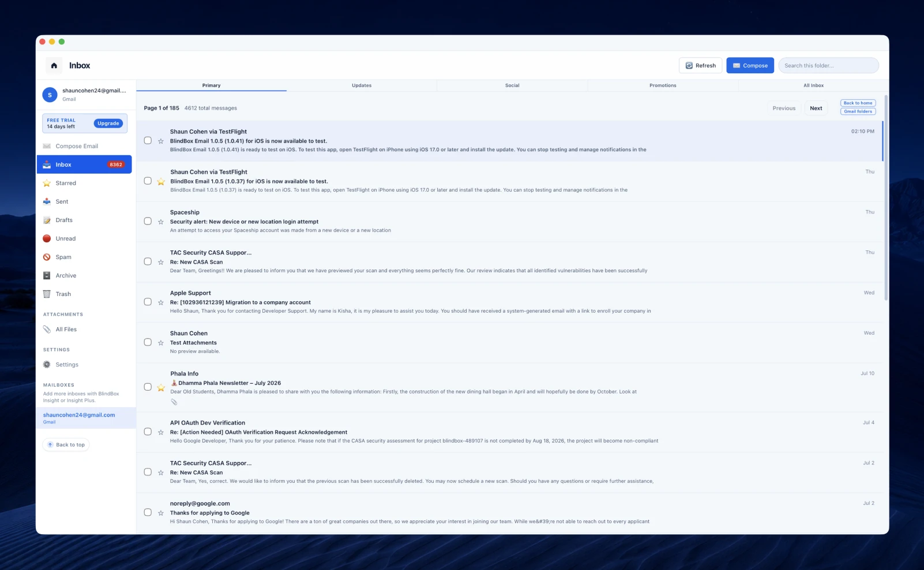Open the Sent folder icon
Viewport: 924px width, 570px height.
pos(47,202)
